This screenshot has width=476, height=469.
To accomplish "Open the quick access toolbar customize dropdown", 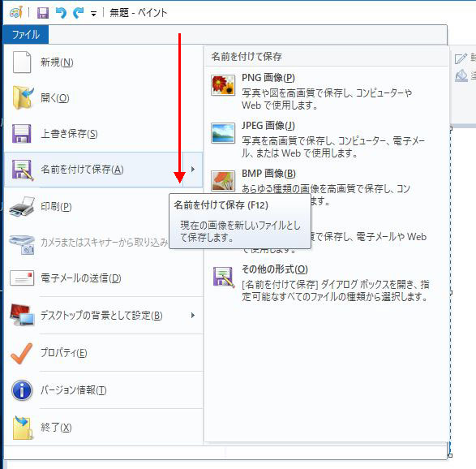I will [93, 13].
